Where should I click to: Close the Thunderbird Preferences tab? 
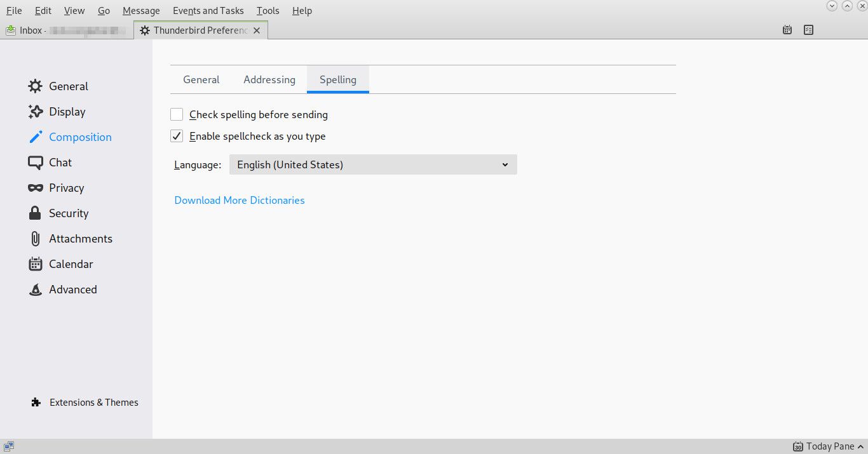(257, 30)
